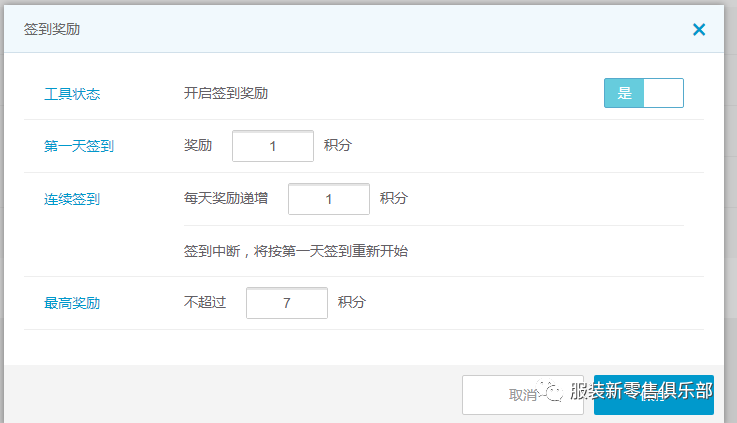Toggle the 开启签到奖励 switch
Screen dimensions: 737x423
point(643,93)
